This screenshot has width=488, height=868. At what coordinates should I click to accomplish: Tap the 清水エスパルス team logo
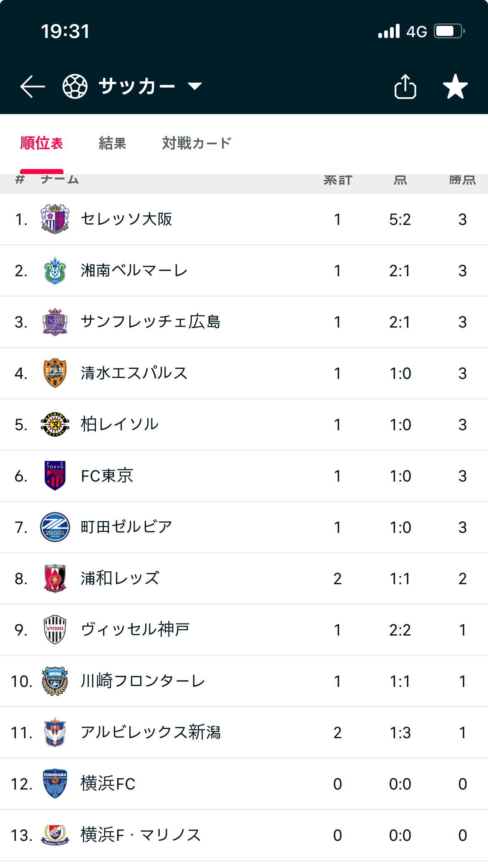[55, 373]
